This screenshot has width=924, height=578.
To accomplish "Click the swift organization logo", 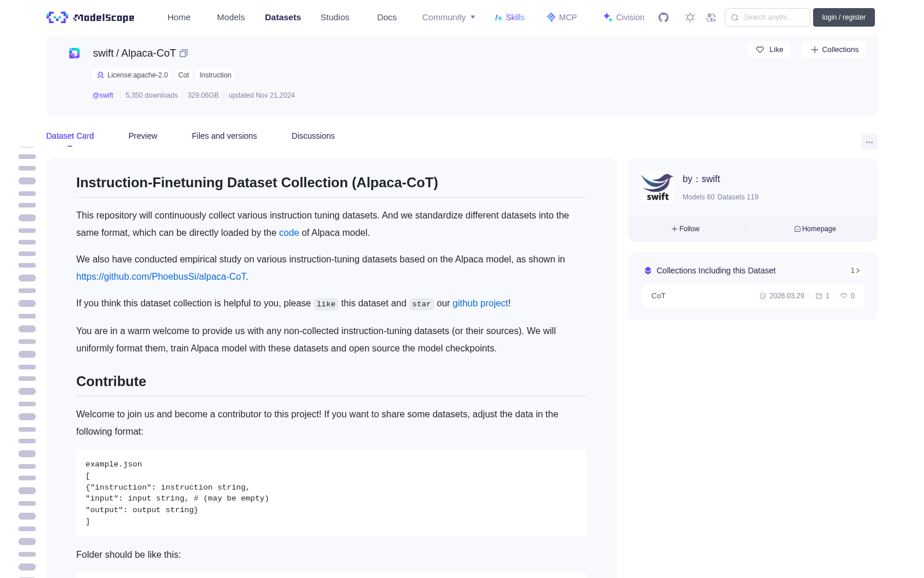I will point(657,187).
